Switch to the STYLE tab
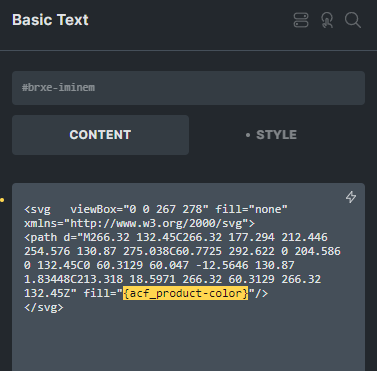Image resolution: width=377 pixels, height=371 pixels. coord(276,135)
